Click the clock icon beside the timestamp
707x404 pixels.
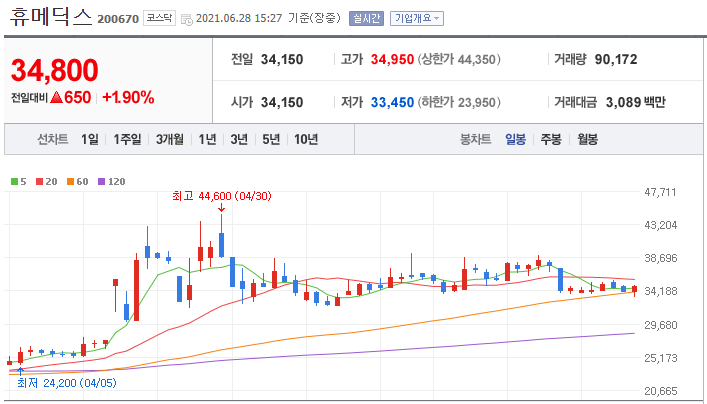[x=187, y=19]
